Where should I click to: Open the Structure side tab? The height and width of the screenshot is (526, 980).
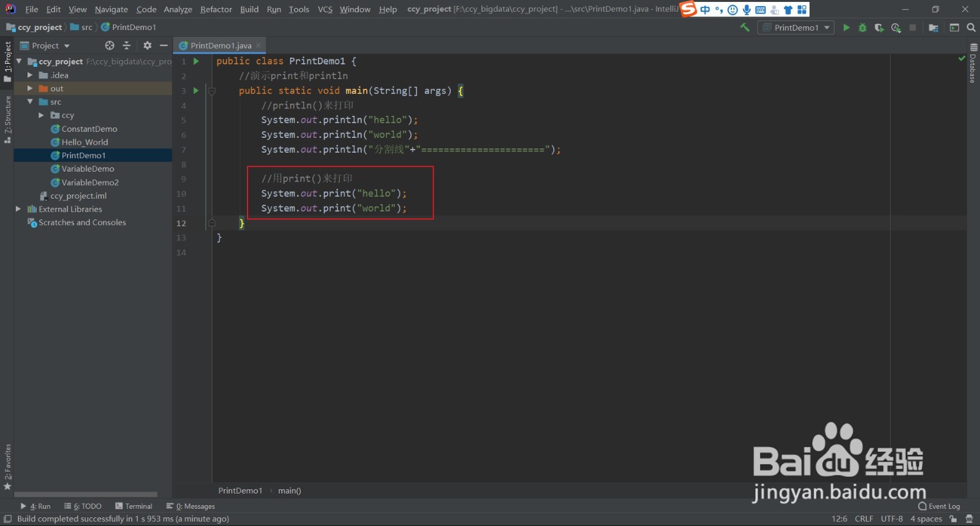coord(7,120)
